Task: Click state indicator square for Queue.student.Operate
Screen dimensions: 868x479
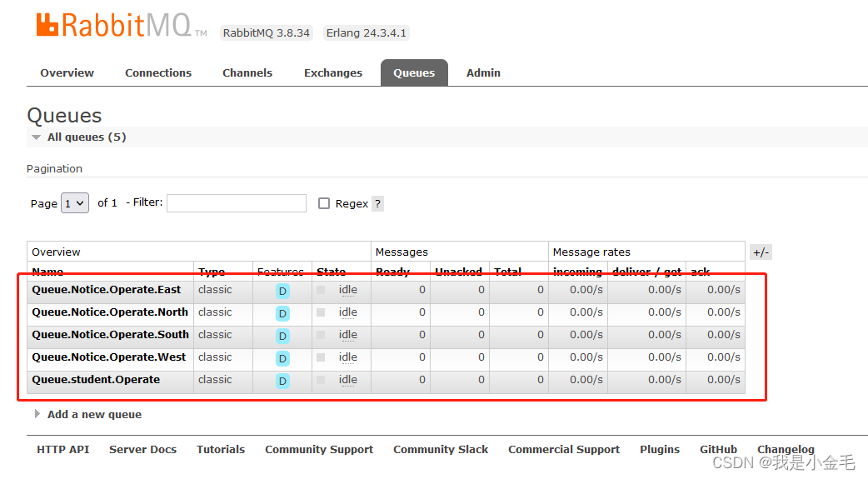Action: pos(321,379)
